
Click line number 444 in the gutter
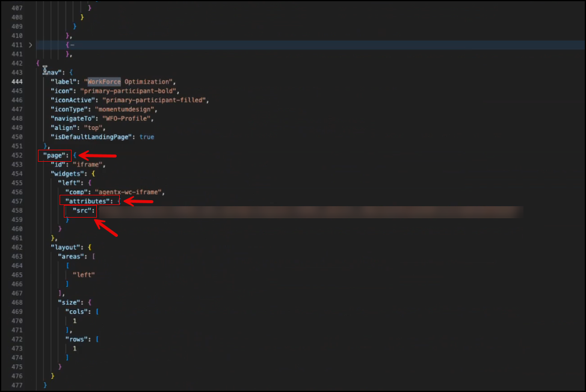click(x=17, y=82)
